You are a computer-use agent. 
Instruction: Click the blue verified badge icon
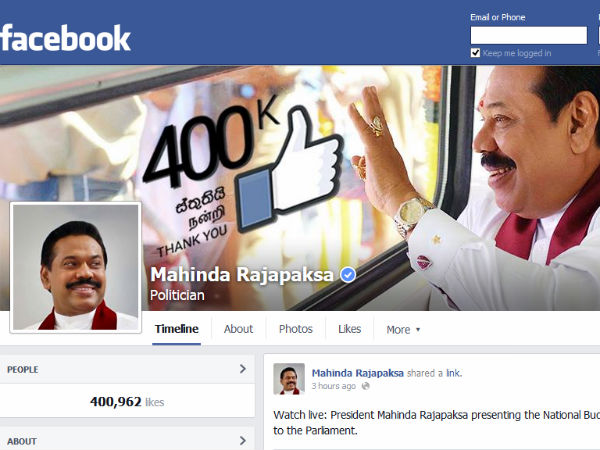(x=348, y=275)
